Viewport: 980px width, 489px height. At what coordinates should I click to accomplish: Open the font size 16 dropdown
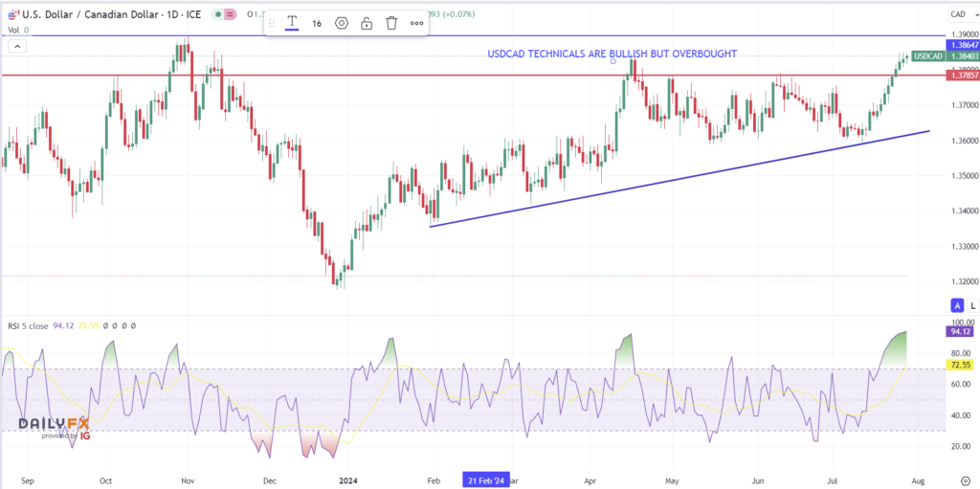point(317,23)
